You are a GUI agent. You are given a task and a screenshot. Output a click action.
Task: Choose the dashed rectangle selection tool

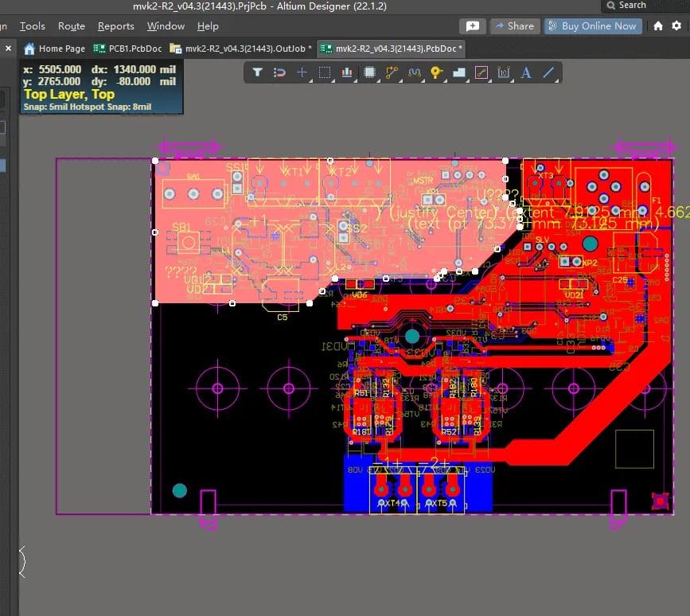tap(325, 72)
